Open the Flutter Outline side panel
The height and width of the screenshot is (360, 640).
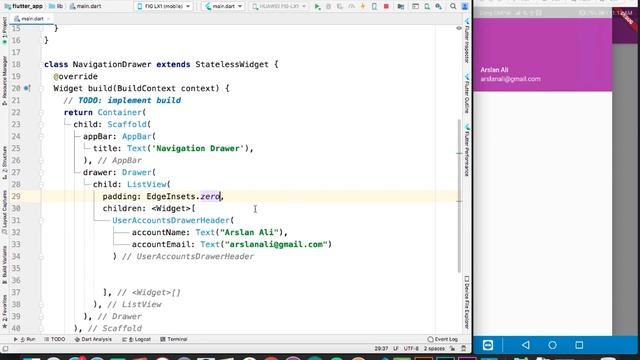tap(467, 94)
